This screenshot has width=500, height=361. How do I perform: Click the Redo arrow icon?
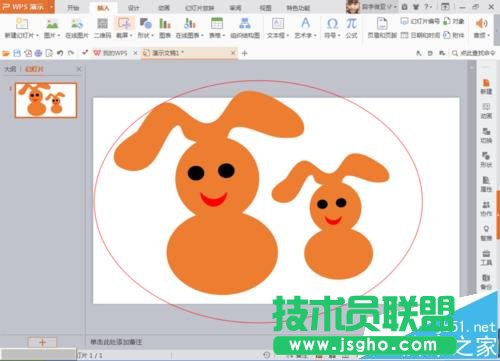[71, 53]
